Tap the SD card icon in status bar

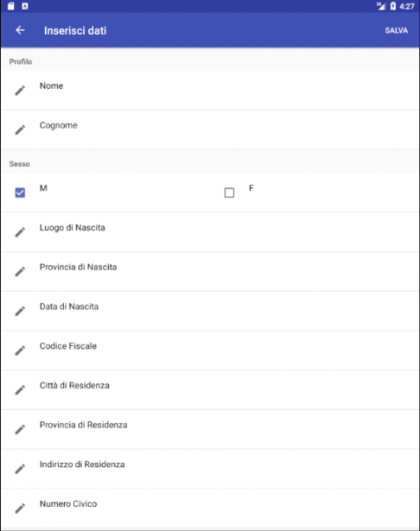[11, 6]
